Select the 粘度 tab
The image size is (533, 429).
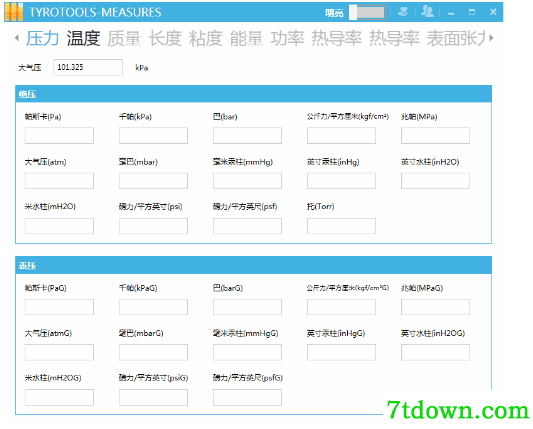[x=206, y=38]
